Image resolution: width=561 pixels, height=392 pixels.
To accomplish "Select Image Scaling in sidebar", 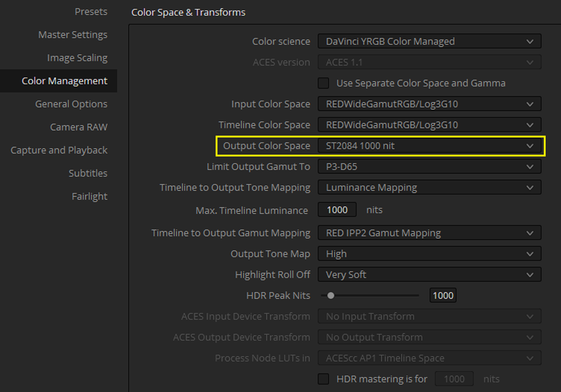I will (x=77, y=58).
